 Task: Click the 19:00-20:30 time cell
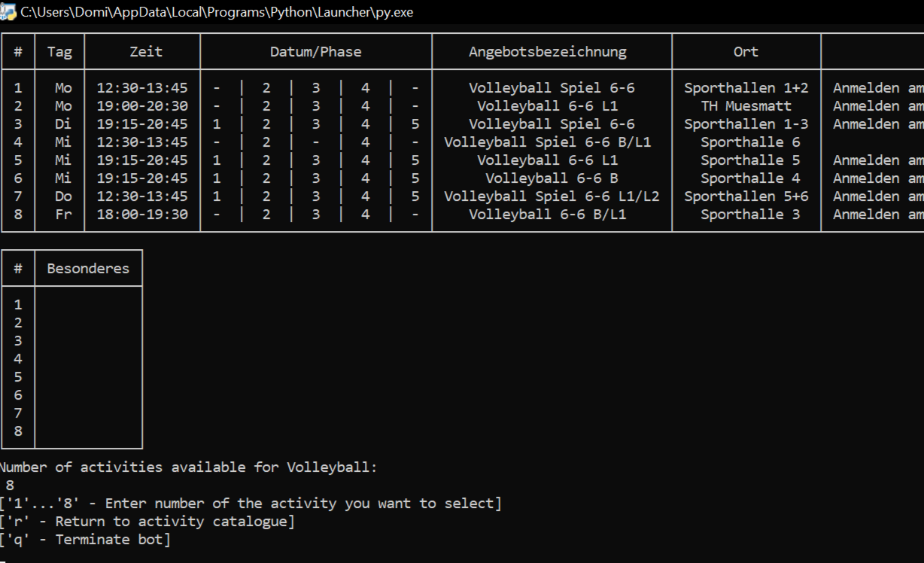(x=142, y=106)
